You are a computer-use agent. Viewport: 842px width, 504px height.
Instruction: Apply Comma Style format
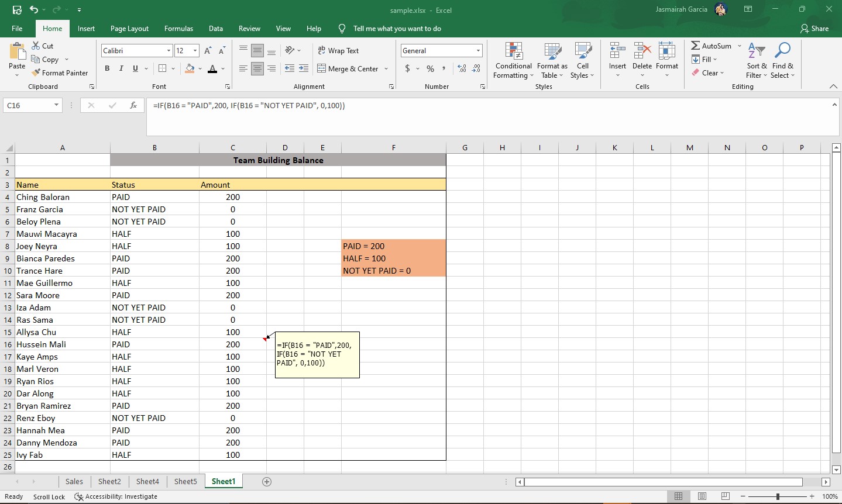click(444, 68)
